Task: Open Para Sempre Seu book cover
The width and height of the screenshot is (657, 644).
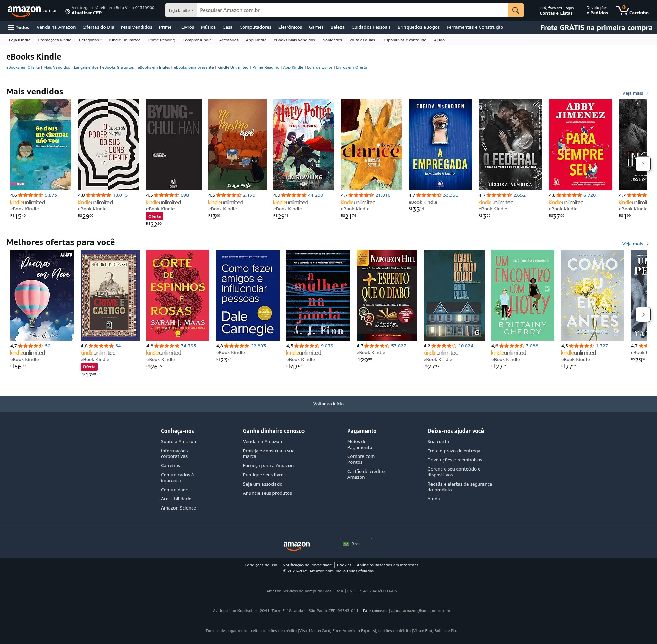Action: 580,145
